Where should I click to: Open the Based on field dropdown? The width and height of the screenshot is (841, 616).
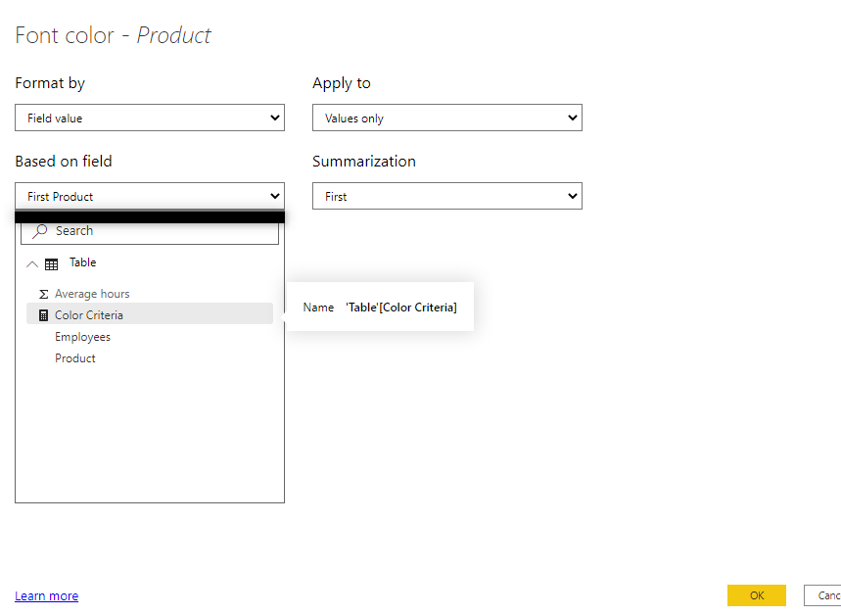click(150, 197)
